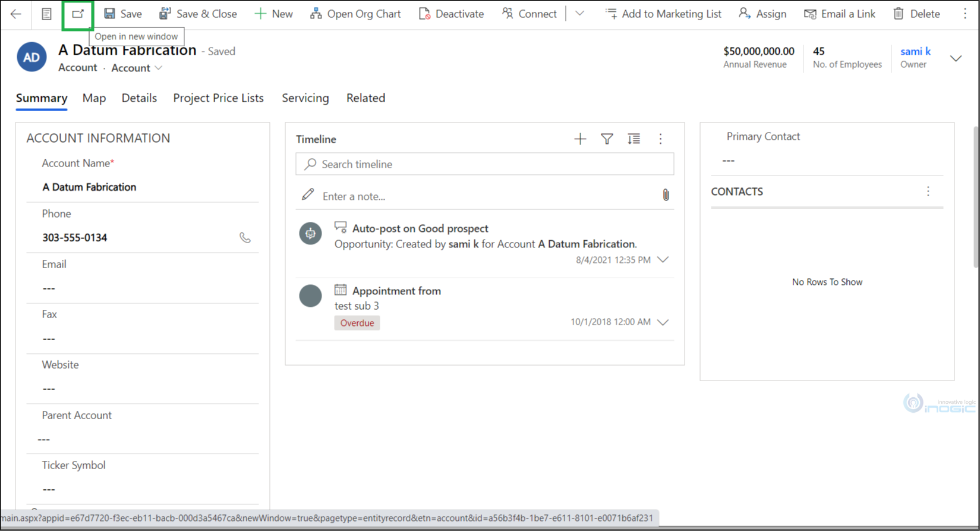
Task: Open CONTACTS more commands menu
Action: pyautogui.click(x=928, y=191)
